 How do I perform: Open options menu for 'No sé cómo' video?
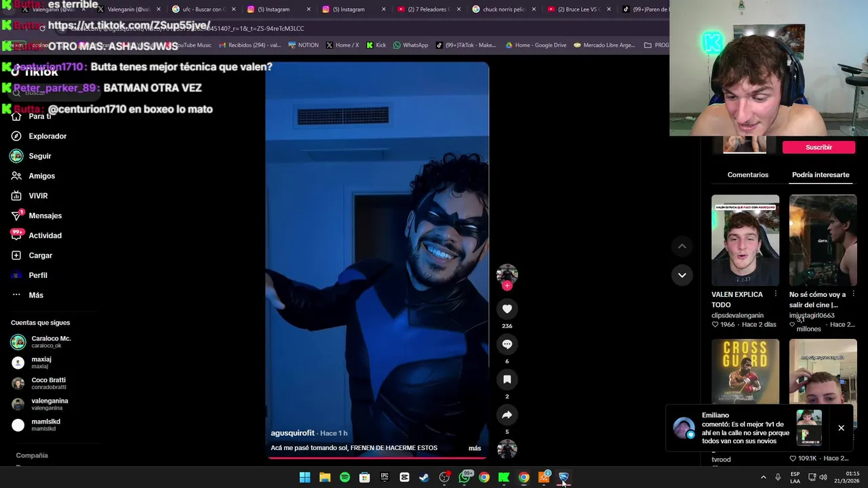click(853, 294)
